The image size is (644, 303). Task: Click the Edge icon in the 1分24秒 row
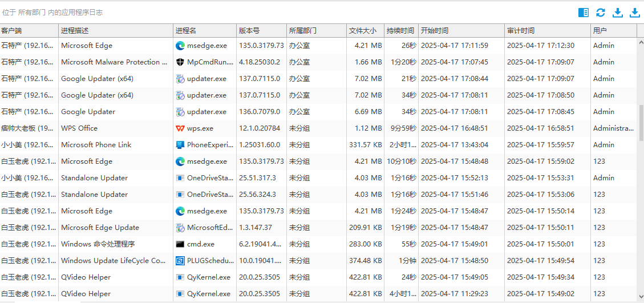pos(180,211)
